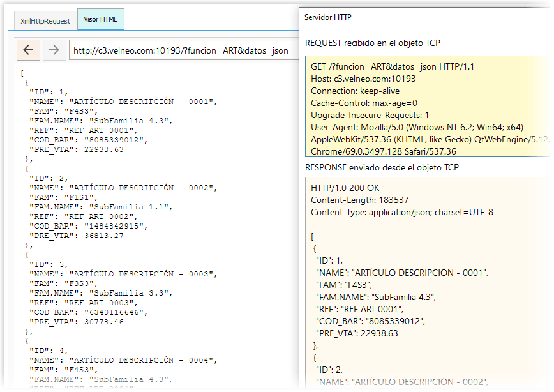Click the 'RESPONSE enviado desde el objeto TCP' label

tap(382, 167)
